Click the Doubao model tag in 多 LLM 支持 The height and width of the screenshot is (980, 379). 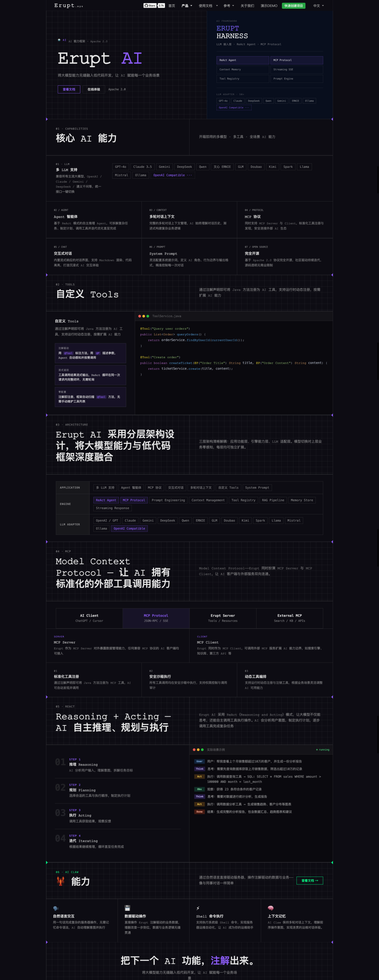click(x=256, y=167)
